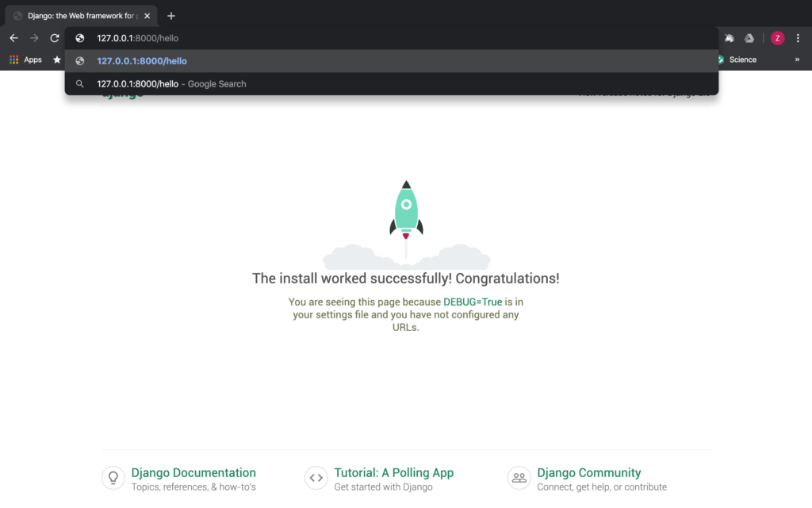Screen dimensions: 812x508
Task: Click the globe icon in the address bar
Action: coord(80,38)
